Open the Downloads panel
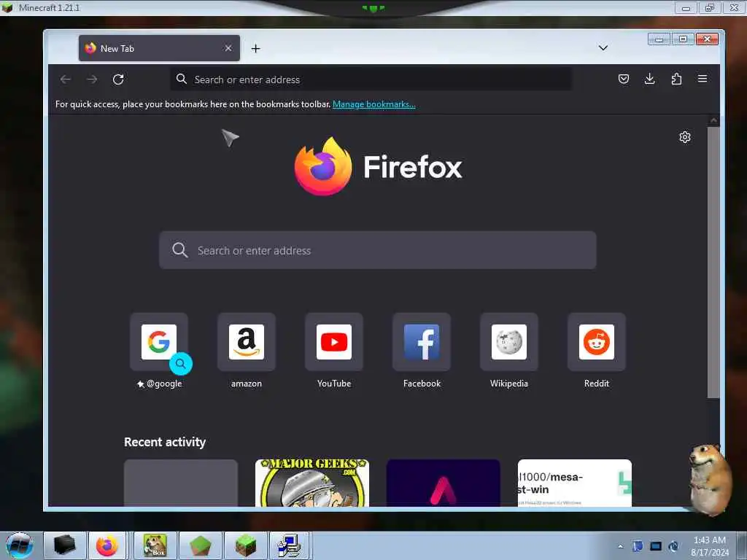 pyautogui.click(x=650, y=79)
